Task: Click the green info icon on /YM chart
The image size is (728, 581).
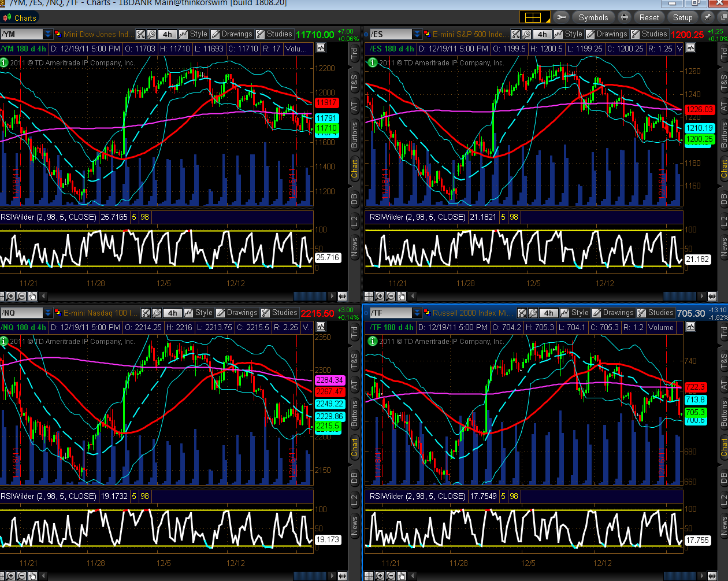Action: [5, 62]
